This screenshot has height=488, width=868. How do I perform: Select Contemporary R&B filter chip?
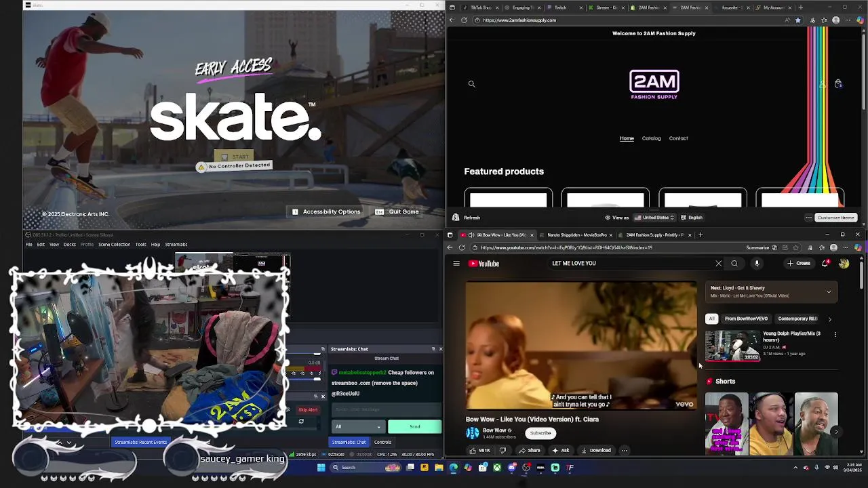coord(797,319)
